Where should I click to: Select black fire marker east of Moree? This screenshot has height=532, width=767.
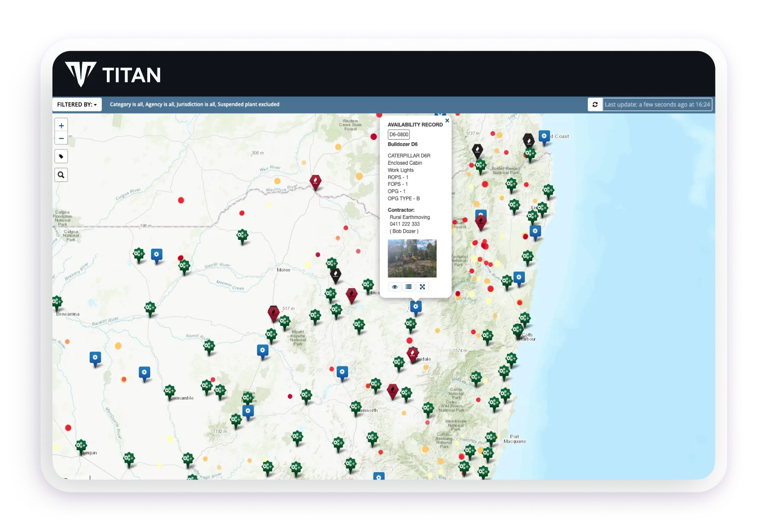pos(336,276)
